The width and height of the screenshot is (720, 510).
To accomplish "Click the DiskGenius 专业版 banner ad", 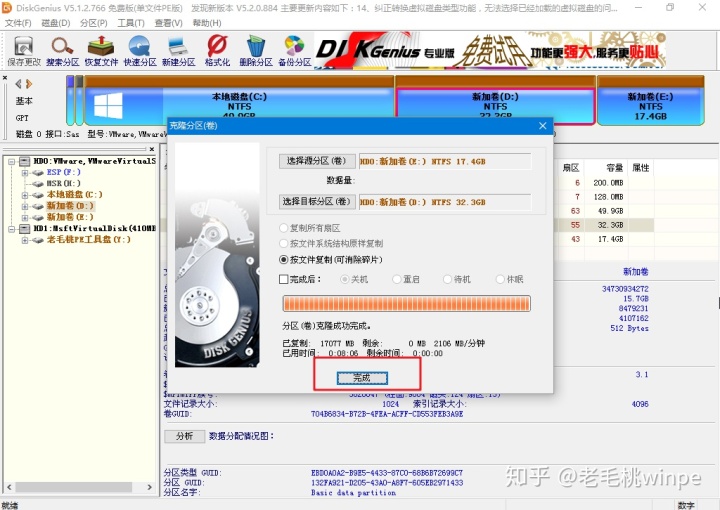I will point(490,50).
